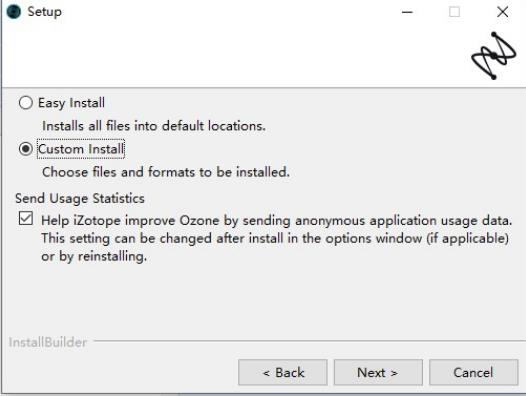Select the Easy Install radio button
This screenshot has width=526, height=396.
[x=26, y=103]
